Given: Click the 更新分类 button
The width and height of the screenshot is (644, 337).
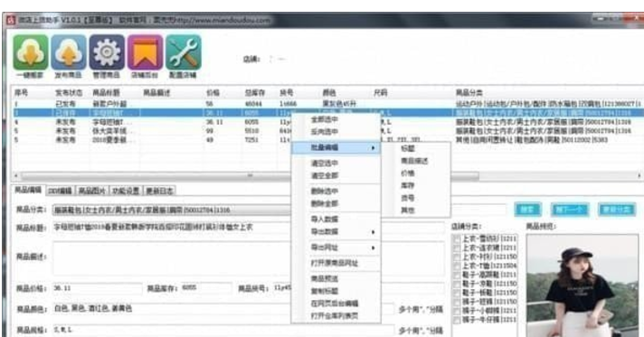Looking at the screenshot, I should pos(617,210).
